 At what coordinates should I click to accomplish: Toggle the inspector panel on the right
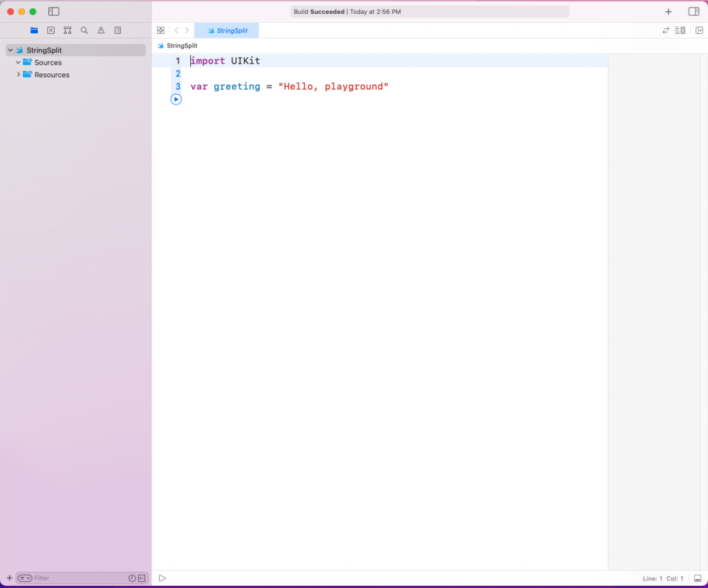tap(693, 12)
